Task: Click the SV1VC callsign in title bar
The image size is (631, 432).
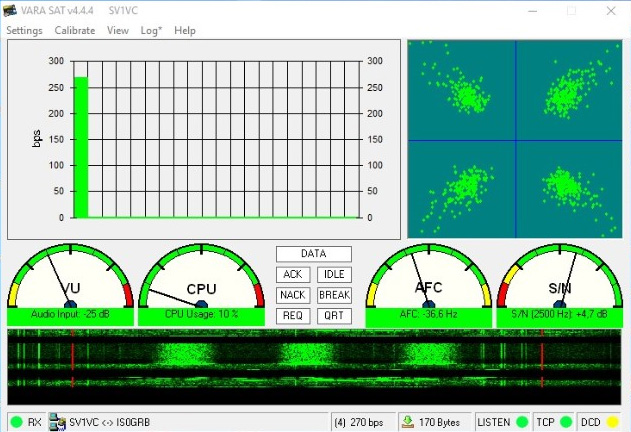Action: pos(123,10)
